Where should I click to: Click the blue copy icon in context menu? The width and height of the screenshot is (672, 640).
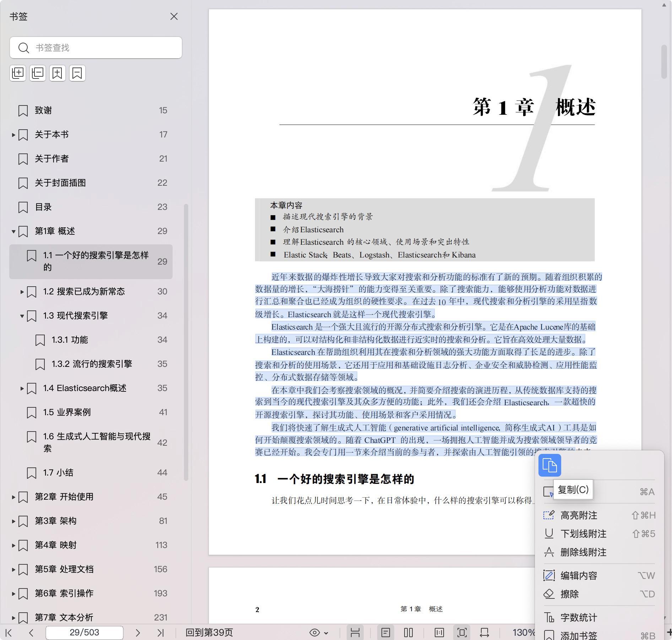(x=549, y=465)
